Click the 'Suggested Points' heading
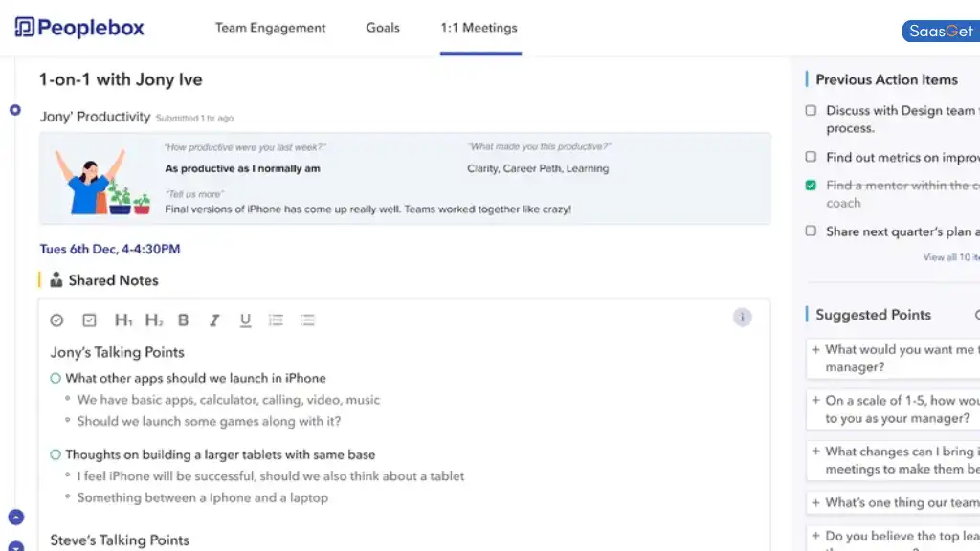The width and height of the screenshot is (980, 551). (873, 315)
